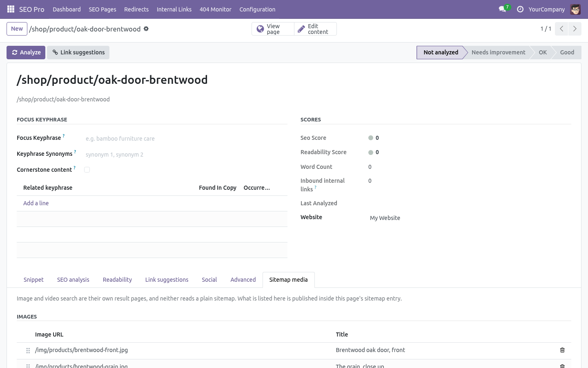Set status to Needs improvement
The height and width of the screenshot is (368, 588).
tap(498, 52)
